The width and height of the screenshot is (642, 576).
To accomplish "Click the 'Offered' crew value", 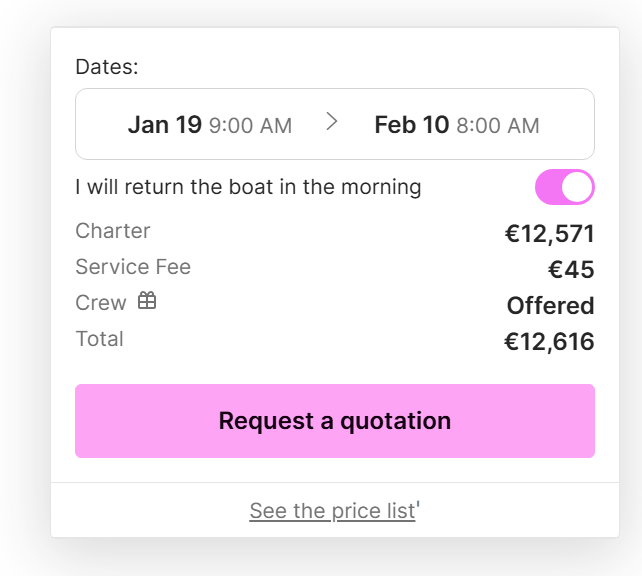I will [x=550, y=306].
